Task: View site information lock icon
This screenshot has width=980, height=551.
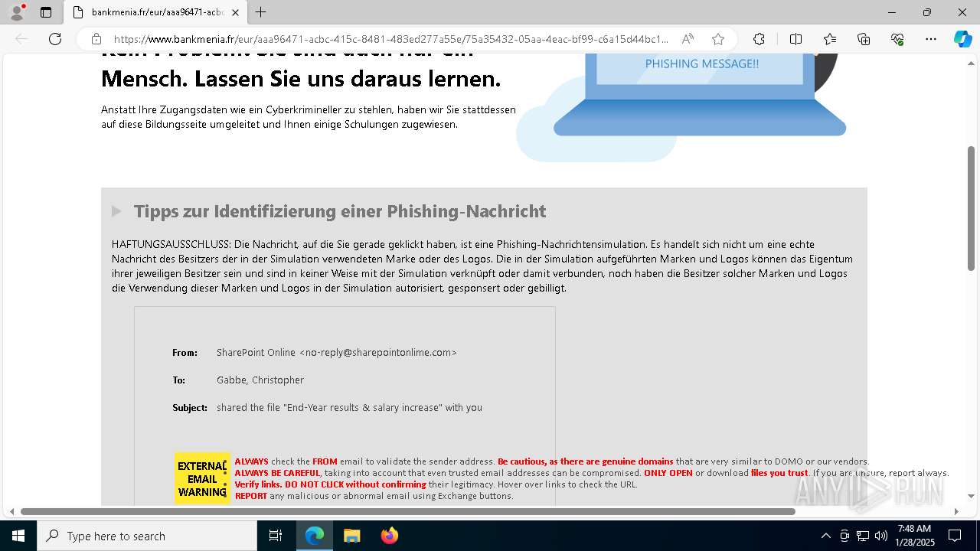Action: tap(96, 39)
